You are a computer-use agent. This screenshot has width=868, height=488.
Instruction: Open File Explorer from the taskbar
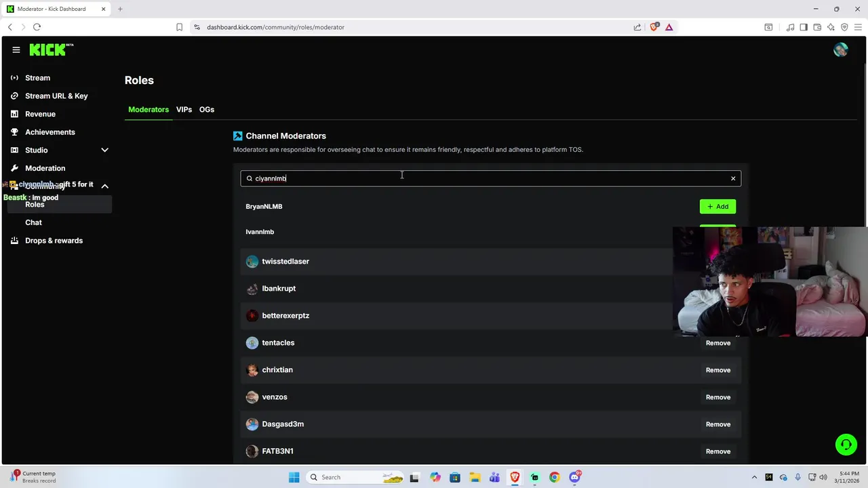(x=475, y=477)
